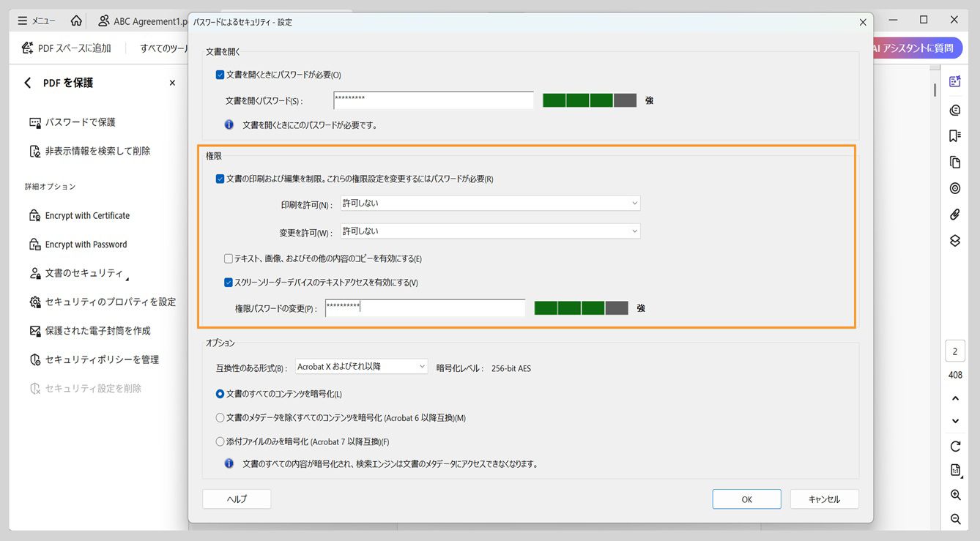Click the document open password strength meter
Viewport: 980px width, 541px height.
tap(590, 100)
